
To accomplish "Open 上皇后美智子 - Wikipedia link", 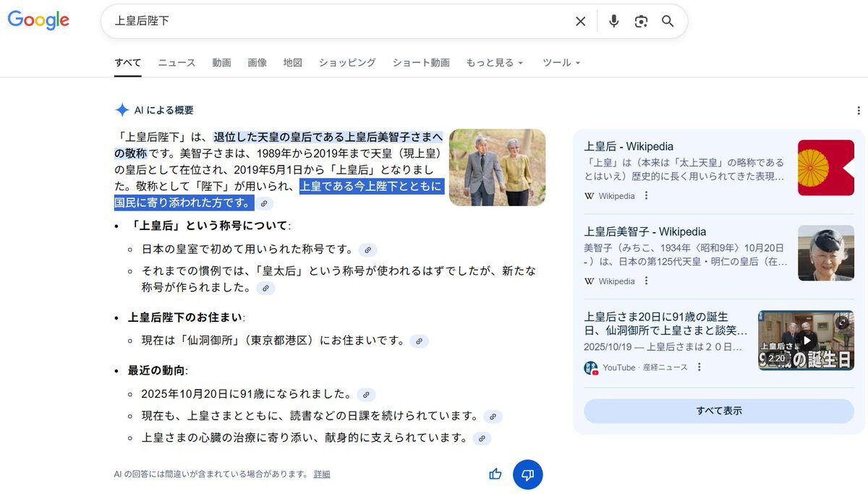I will pyautogui.click(x=644, y=232).
